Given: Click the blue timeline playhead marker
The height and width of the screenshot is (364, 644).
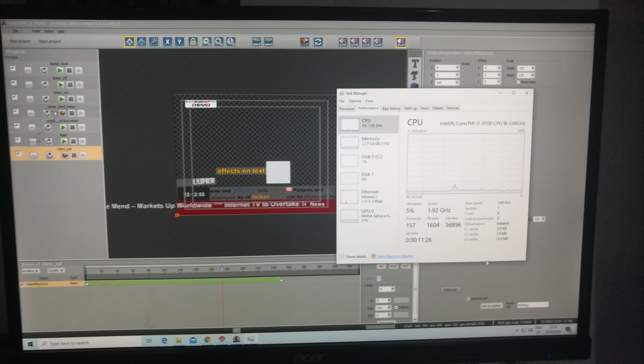Looking at the screenshot, I should click(x=222, y=269).
